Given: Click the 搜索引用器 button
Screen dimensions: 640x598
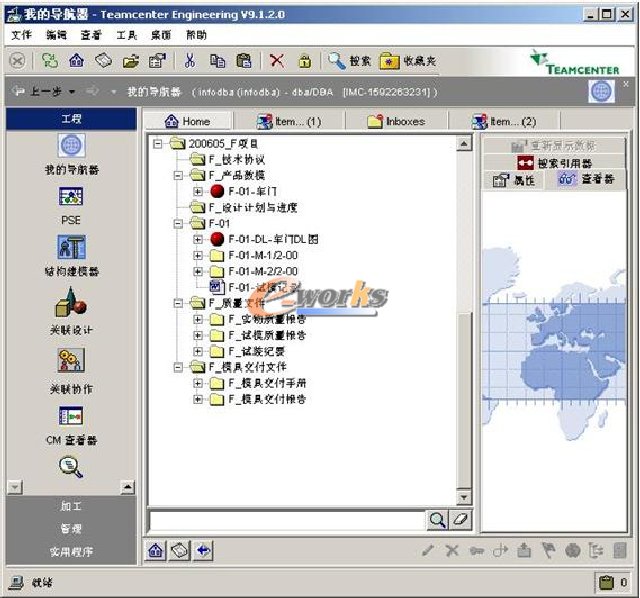Looking at the screenshot, I should pos(553,162).
